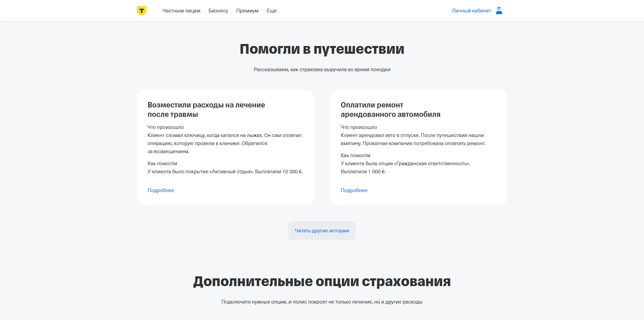Click the card title about paid car repair
The width and height of the screenshot is (644, 320).
tap(390, 109)
